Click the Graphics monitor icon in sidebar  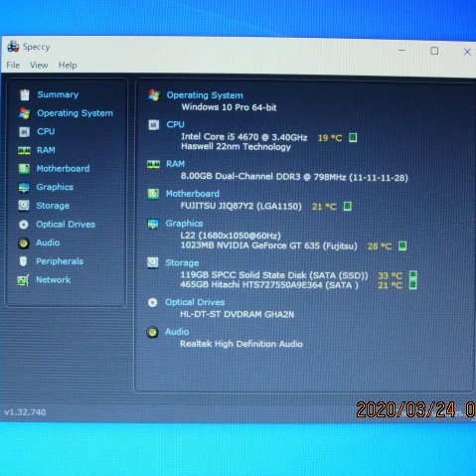24,187
